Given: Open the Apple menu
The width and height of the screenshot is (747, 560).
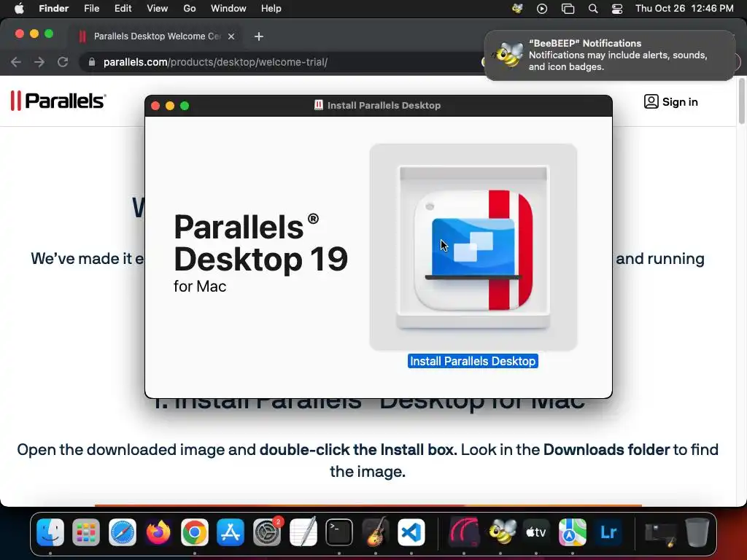Looking at the screenshot, I should pyautogui.click(x=19, y=9).
